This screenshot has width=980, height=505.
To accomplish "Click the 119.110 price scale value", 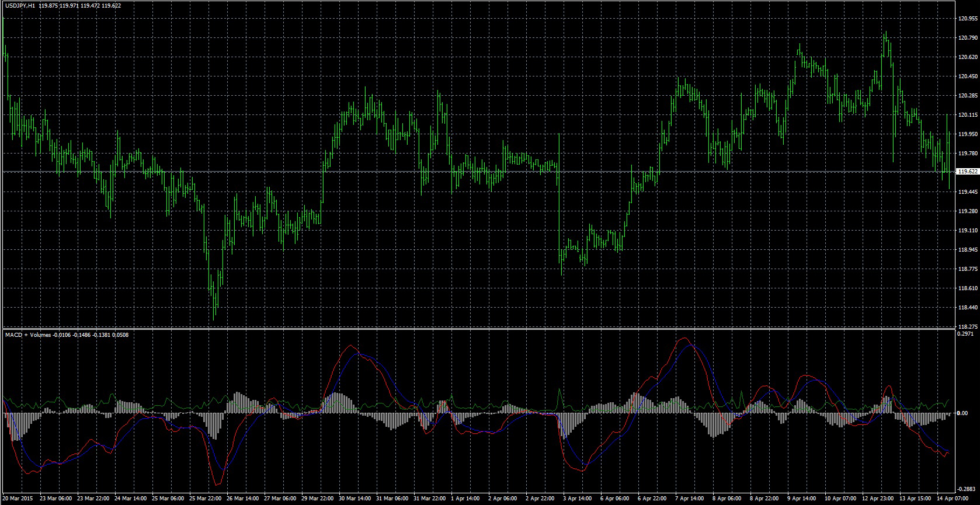I will (x=968, y=231).
